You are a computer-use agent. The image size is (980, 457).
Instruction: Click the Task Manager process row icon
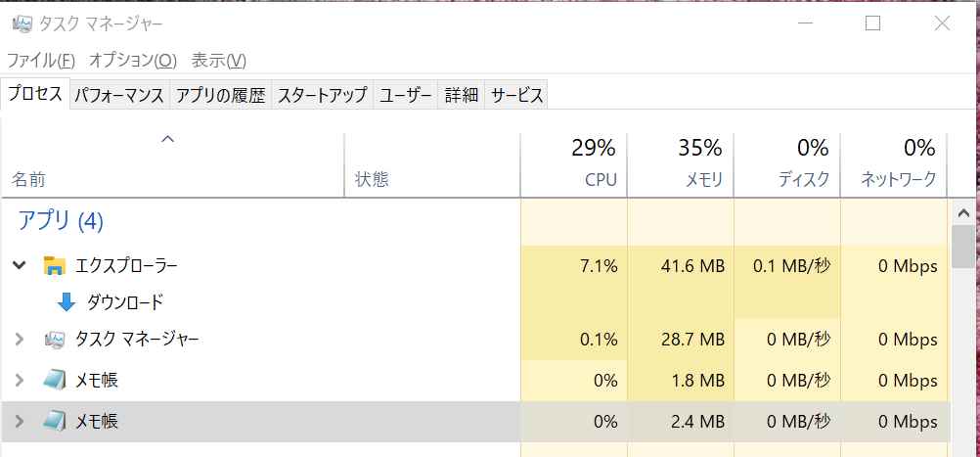pyautogui.click(x=55, y=340)
